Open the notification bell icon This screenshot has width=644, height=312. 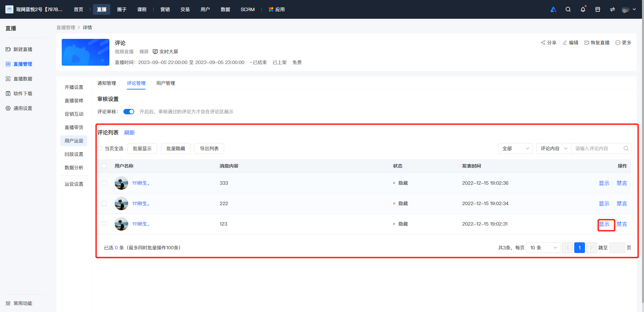pyautogui.click(x=583, y=9)
